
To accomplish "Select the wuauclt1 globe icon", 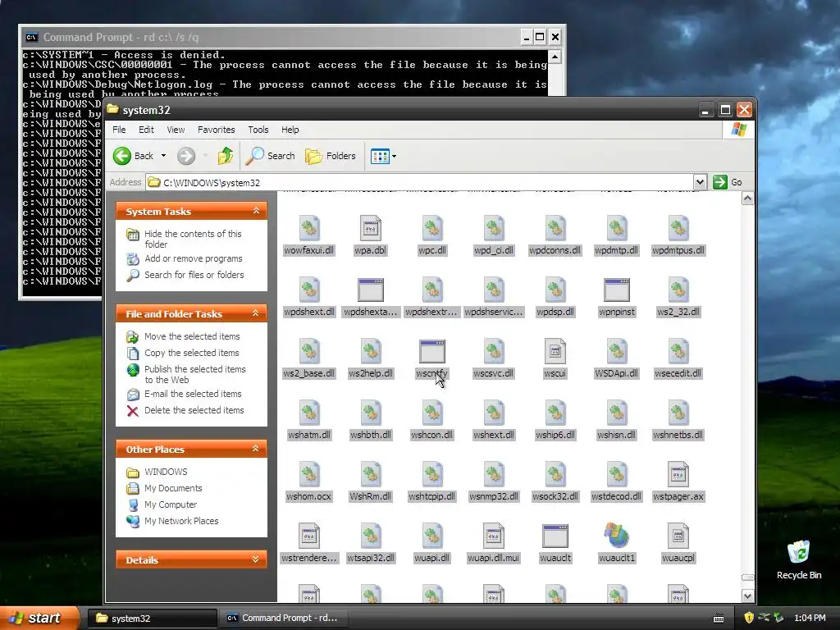I will pyautogui.click(x=617, y=536).
